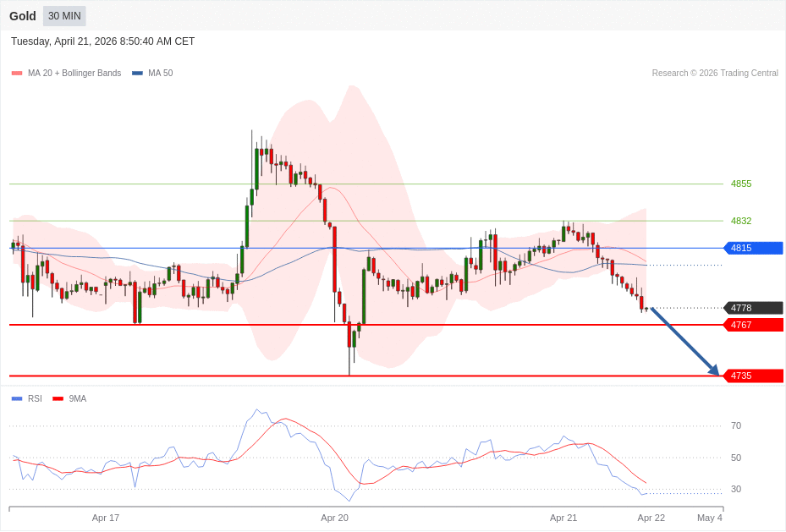Toggle the MA 50 legend entry
The width and height of the screenshot is (786, 532).
152,74
